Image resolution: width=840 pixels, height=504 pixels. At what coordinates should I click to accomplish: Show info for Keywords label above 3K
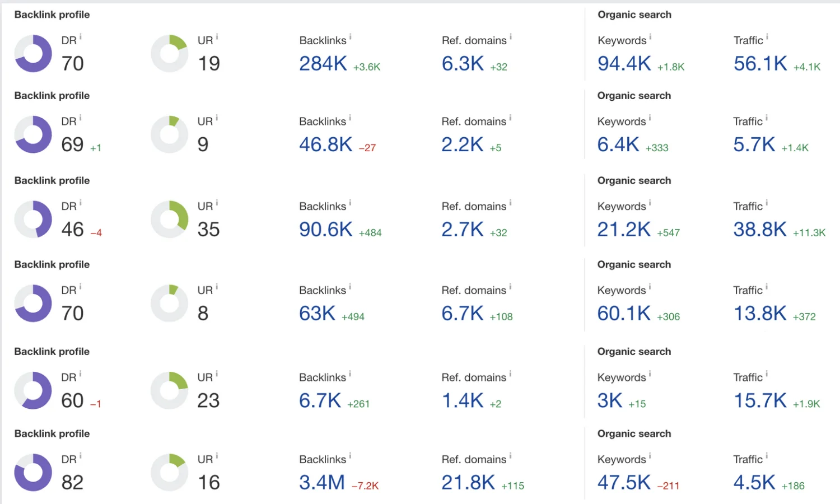coord(650,374)
